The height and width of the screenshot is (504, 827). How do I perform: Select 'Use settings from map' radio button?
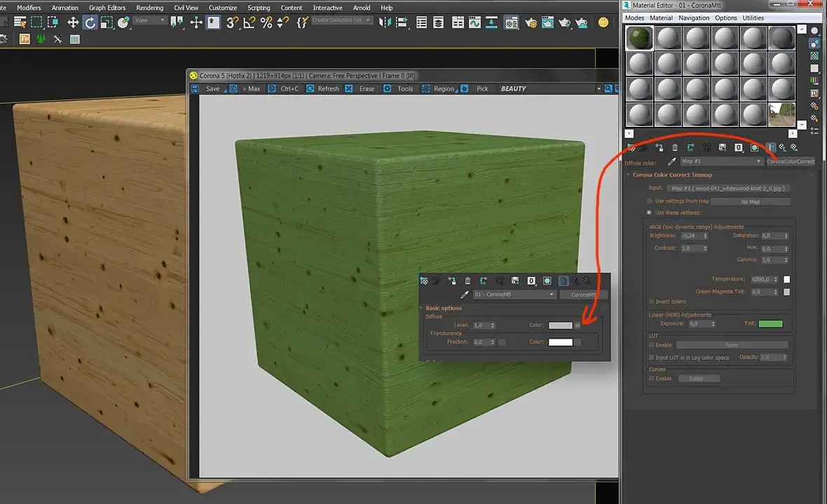(x=650, y=201)
